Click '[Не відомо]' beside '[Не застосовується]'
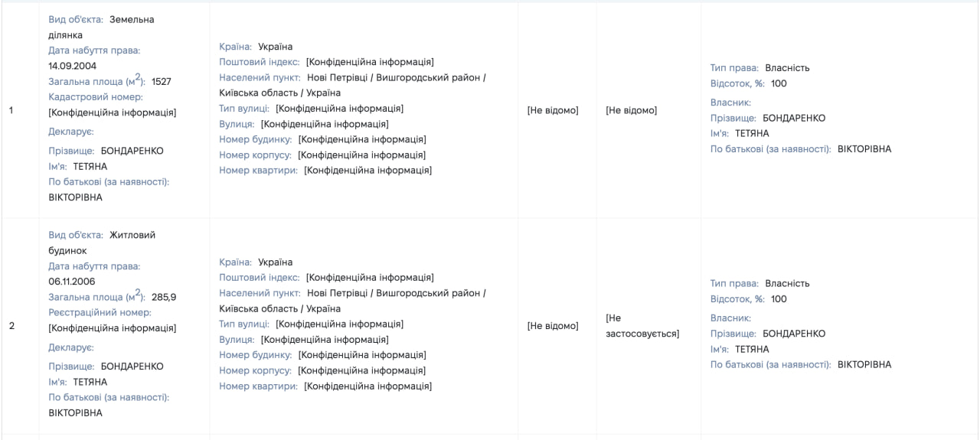 tap(553, 326)
